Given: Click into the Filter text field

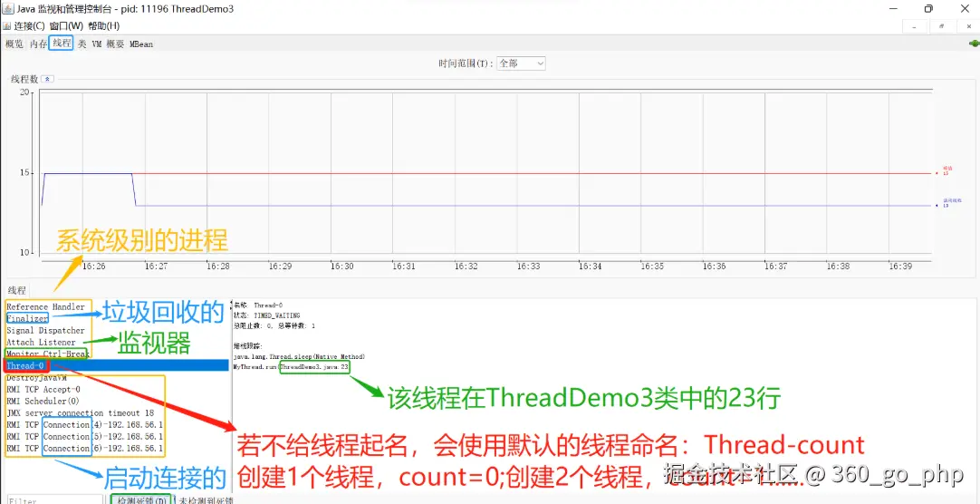Looking at the screenshot, I should 53,500.
